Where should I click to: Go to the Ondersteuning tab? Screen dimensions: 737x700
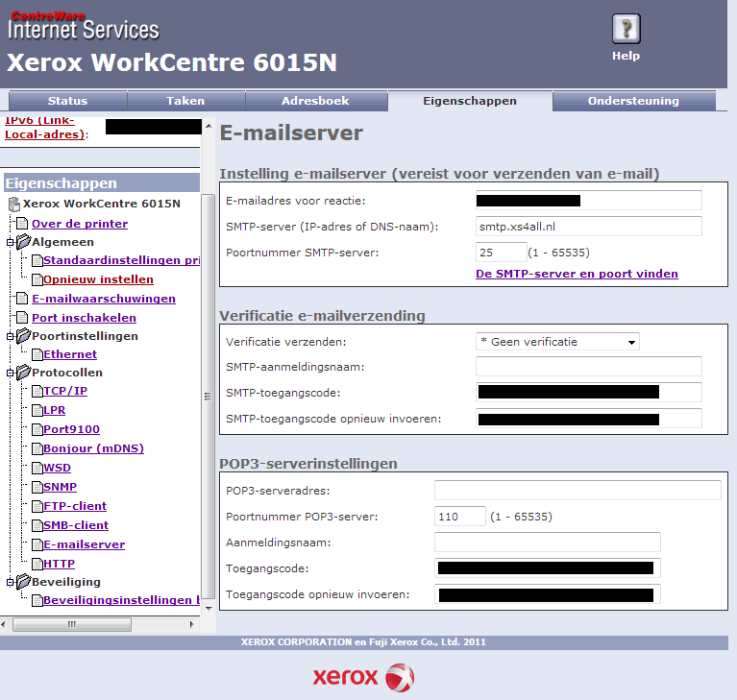click(633, 101)
